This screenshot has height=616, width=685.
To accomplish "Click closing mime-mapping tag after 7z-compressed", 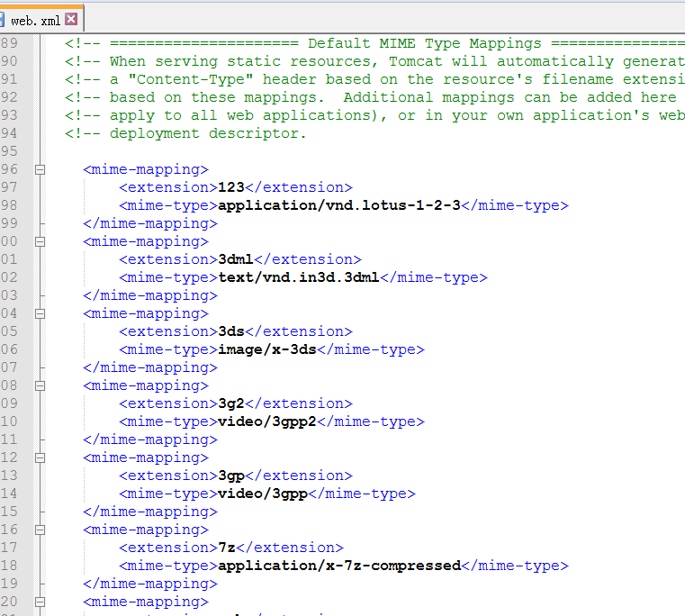I will click(150, 584).
